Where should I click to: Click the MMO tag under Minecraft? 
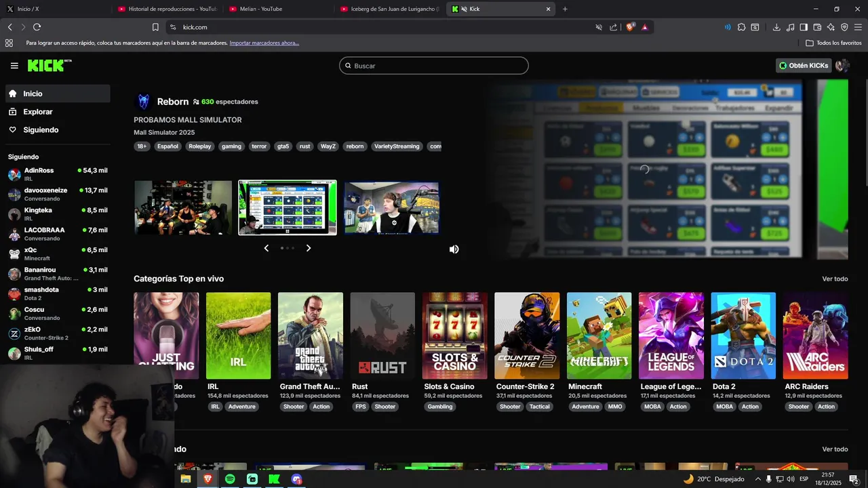[615, 407]
